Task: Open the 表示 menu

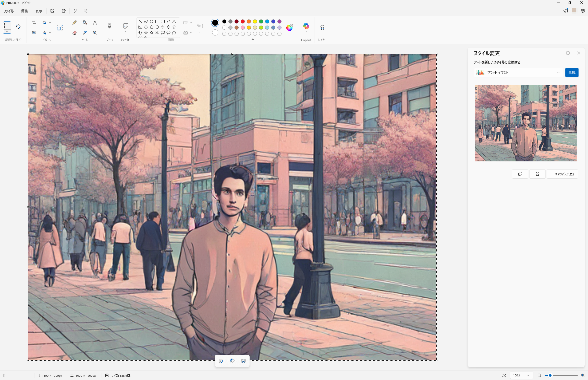Action: pos(39,11)
